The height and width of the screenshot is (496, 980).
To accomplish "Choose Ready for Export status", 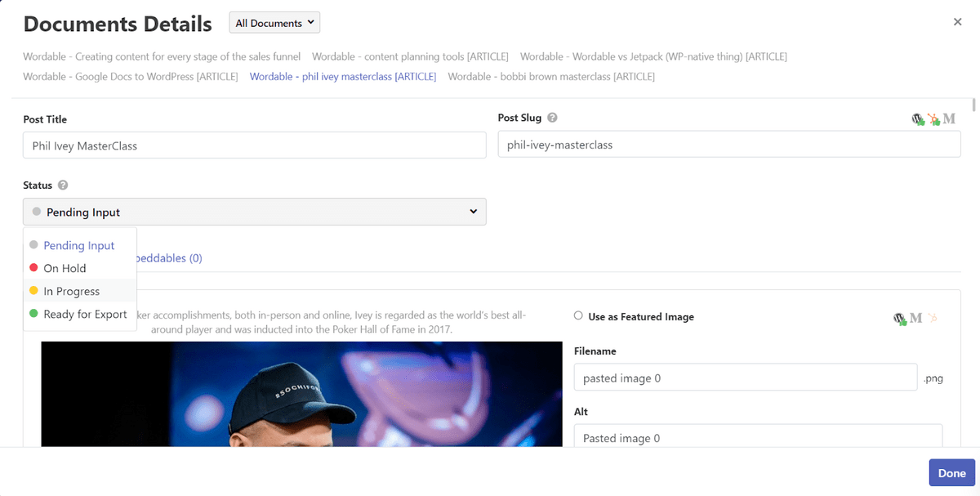I will tap(85, 314).
